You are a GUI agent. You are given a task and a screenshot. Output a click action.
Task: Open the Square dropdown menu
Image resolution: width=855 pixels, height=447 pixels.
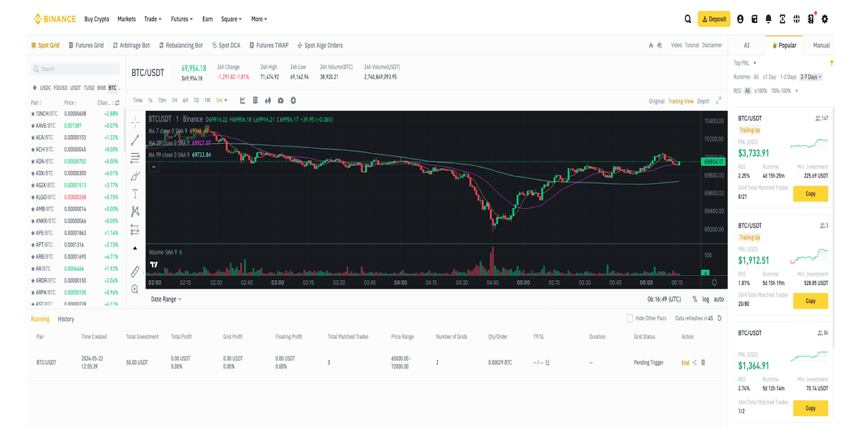tap(231, 19)
